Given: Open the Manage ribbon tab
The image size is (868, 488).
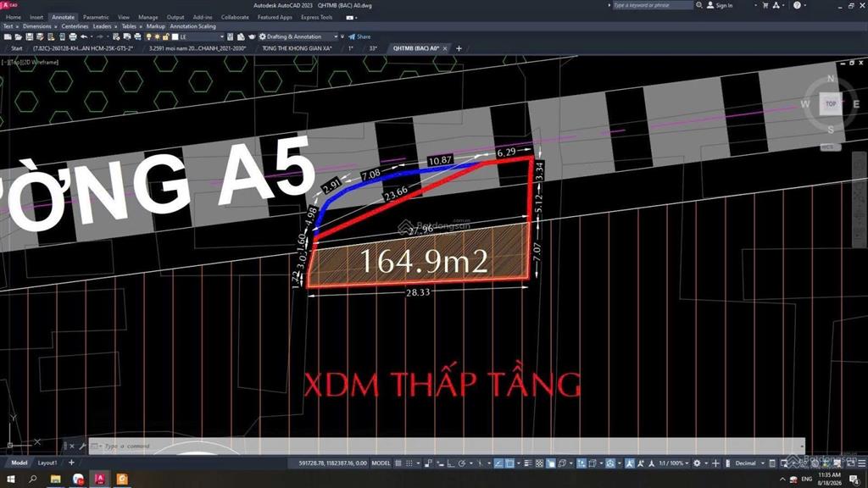Looking at the screenshot, I should 147,17.
